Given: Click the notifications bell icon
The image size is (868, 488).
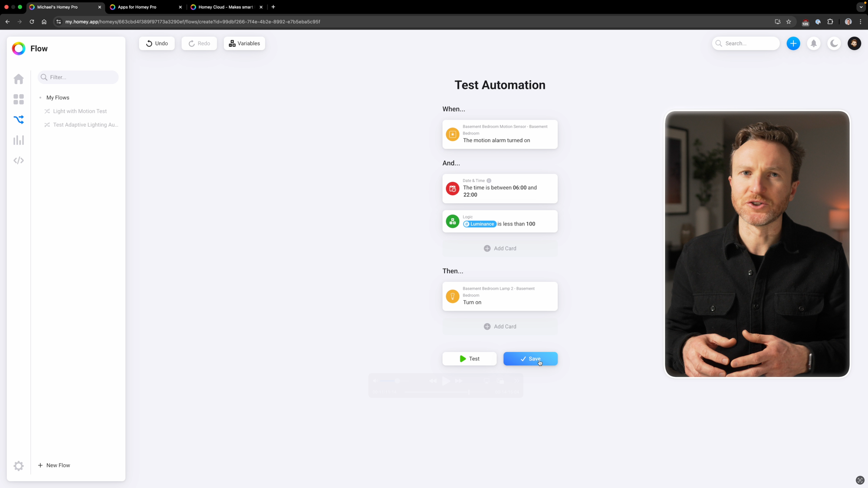Looking at the screenshot, I should 814,43.
